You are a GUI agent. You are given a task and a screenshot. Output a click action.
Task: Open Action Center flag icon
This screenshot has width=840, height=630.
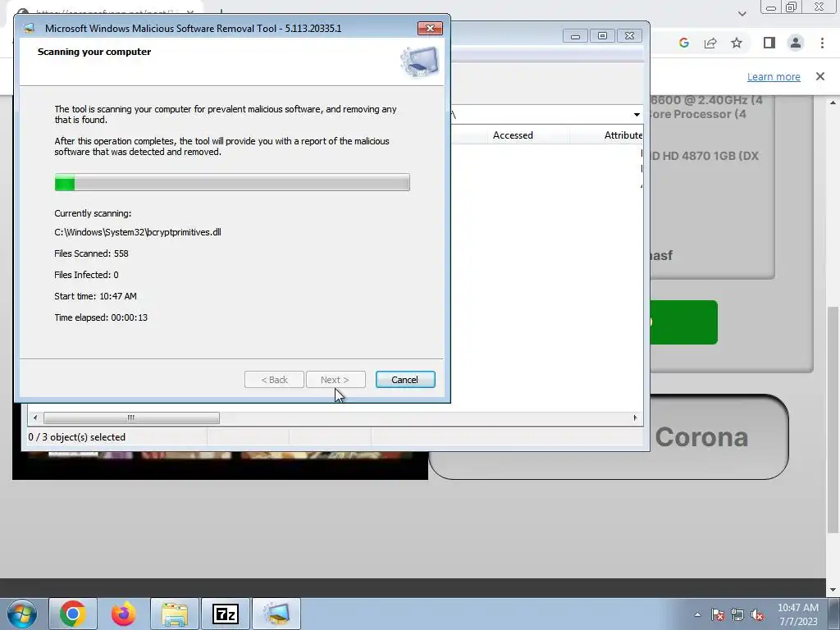pos(718,614)
